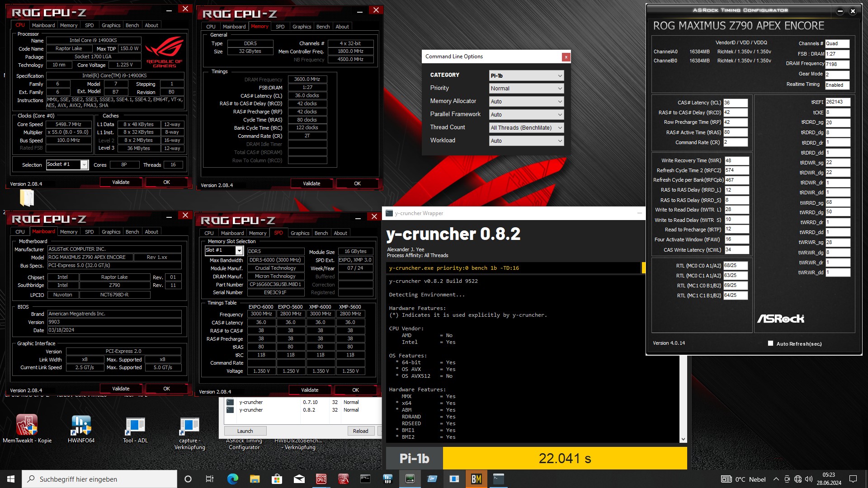Click the Launch button
This screenshot has width=868, height=488.
[245, 431]
